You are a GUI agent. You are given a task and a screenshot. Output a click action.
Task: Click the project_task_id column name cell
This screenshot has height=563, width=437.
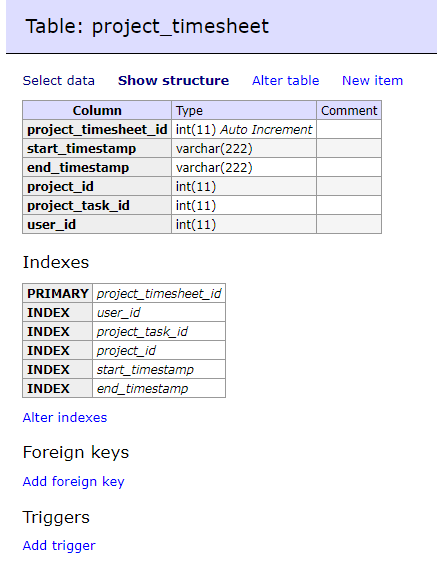pyautogui.click(x=97, y=205)
